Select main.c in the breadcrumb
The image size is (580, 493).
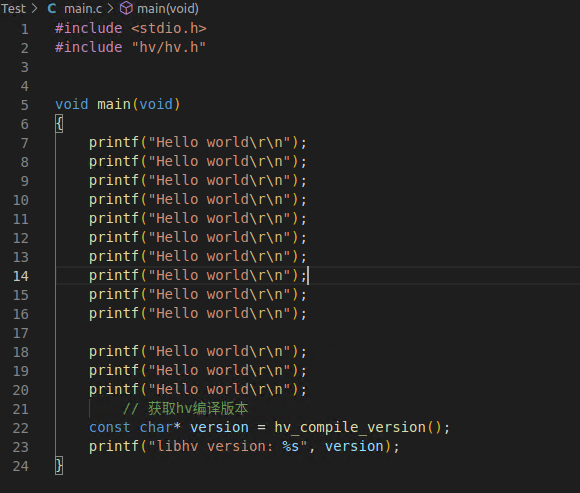(83, 8)
